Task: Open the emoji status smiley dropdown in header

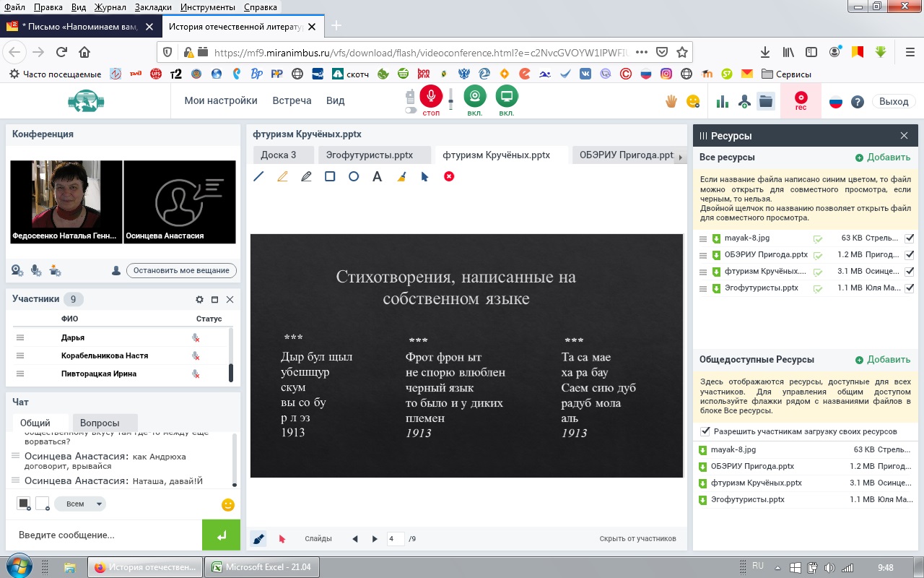Action: [693, 102]
